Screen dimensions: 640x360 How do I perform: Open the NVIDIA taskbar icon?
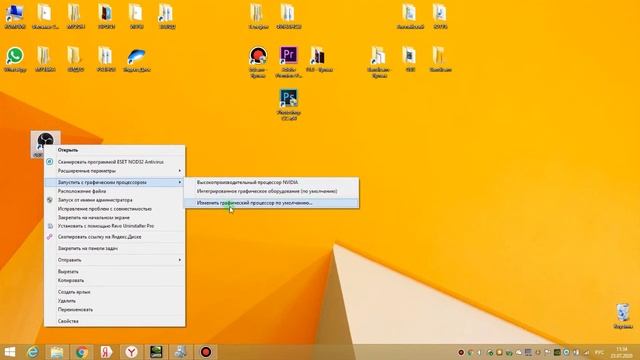[156, 352]
